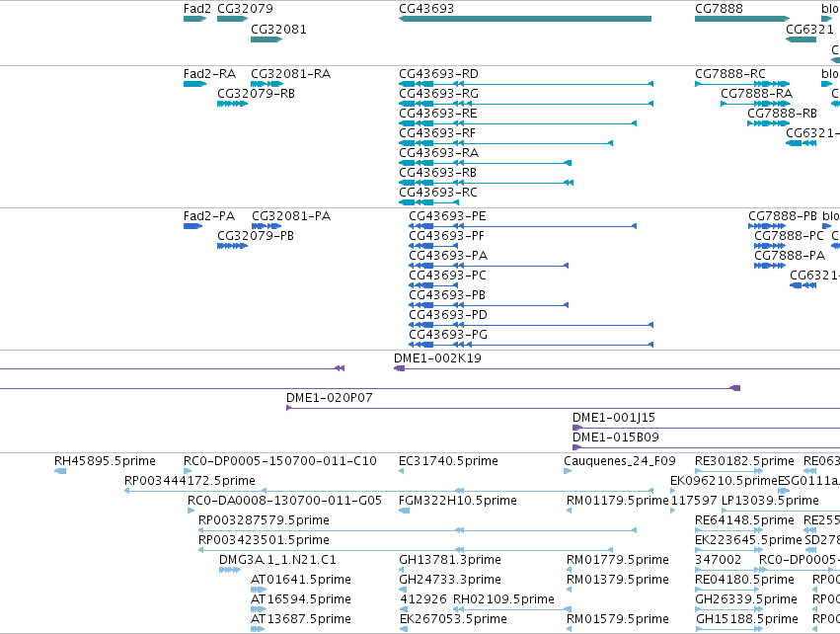Select the Fad2 gene arrow glyph
Screen dimensions: 840x634
194,19
